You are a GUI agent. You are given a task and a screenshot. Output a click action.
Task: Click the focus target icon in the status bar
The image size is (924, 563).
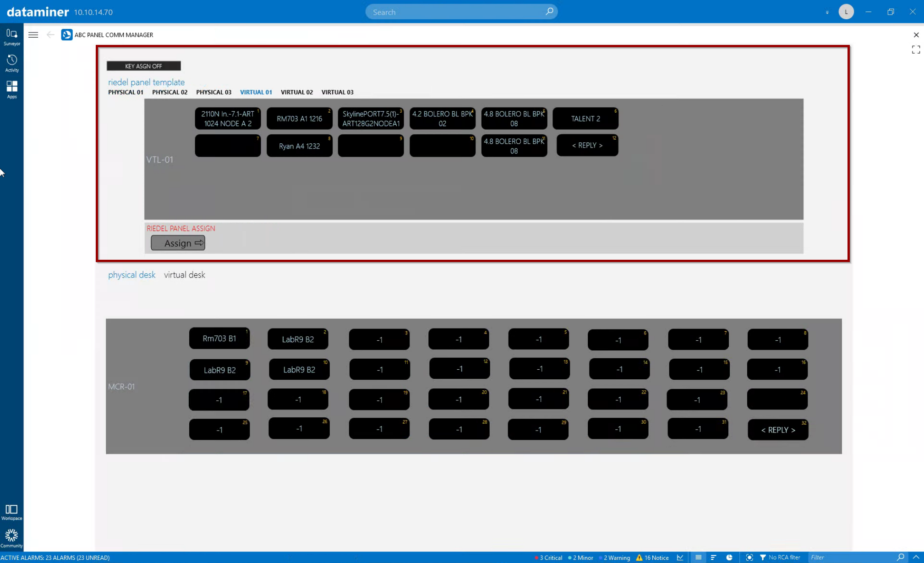[x=749, y=558]
